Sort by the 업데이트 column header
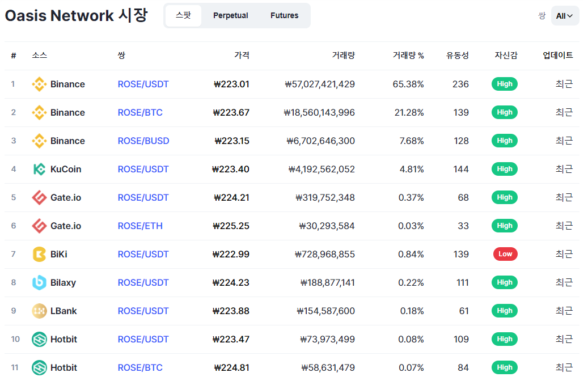The image size is (588, 381). (558, 56)
